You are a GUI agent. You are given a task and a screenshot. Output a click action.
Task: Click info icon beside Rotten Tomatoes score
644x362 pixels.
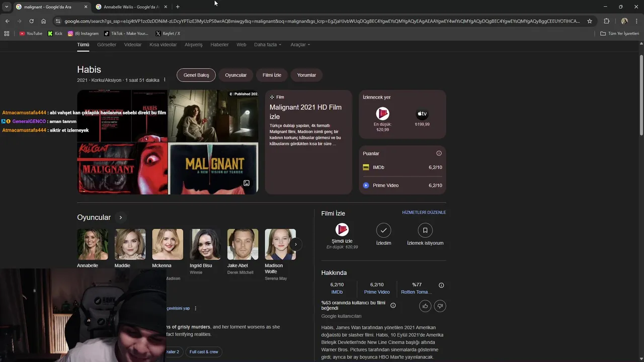[x=441, y=285]
